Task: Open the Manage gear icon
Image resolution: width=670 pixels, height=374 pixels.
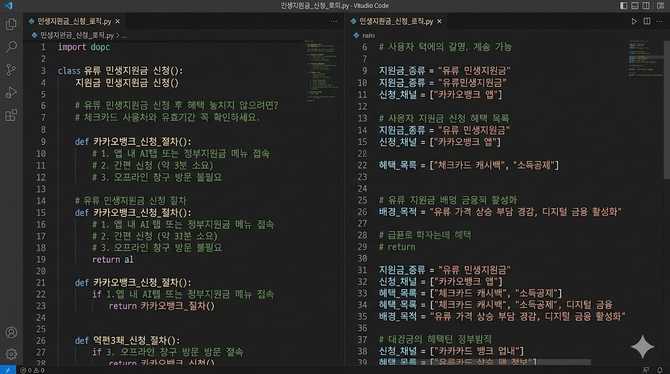Action: [x=11, y=354]
